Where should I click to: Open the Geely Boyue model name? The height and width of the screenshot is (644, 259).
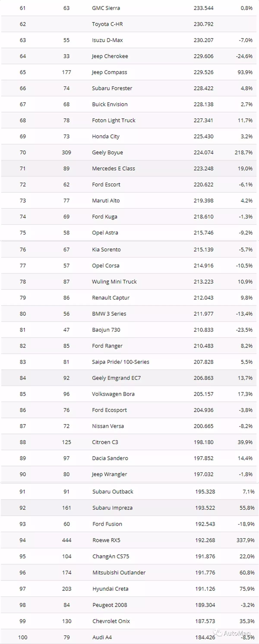click(x=107, y=152)
